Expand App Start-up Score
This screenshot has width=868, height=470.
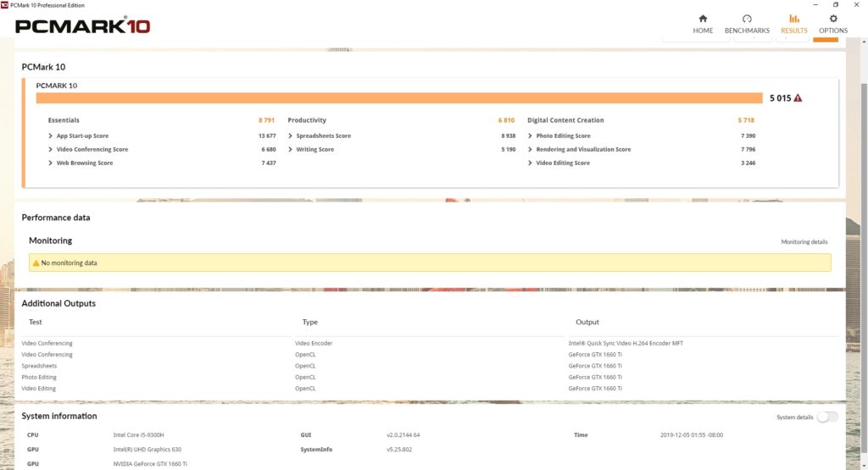point(50,135)
